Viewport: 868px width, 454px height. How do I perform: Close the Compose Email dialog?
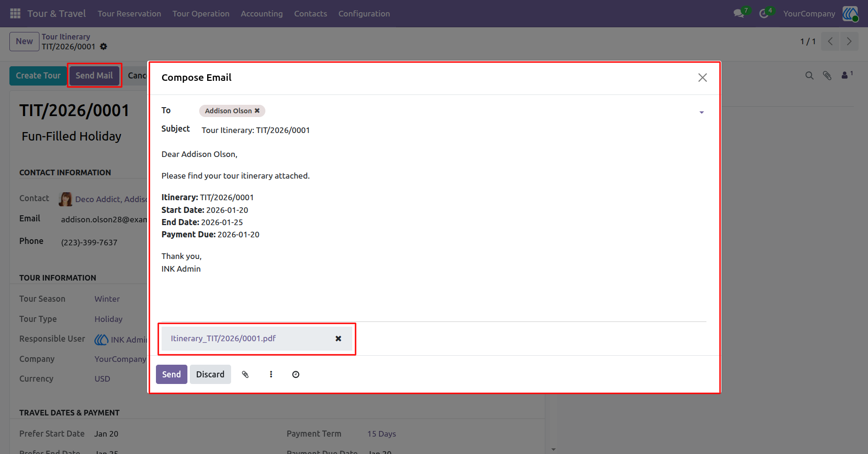[x=703, y=78]
